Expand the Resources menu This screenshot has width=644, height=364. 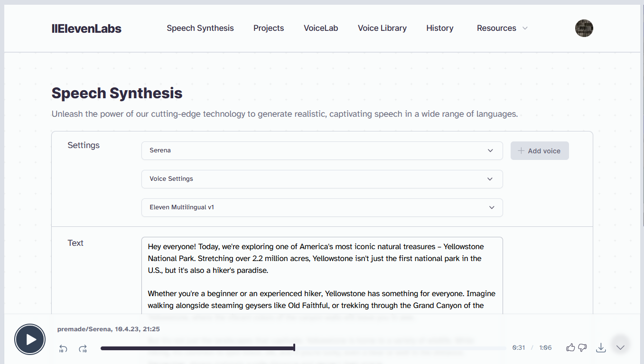[x=502, y=28]
